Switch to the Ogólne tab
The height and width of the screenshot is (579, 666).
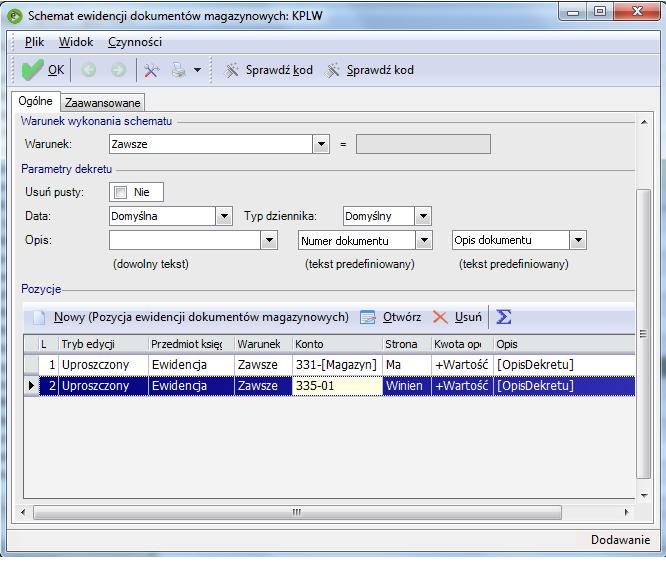coord(35,101)
